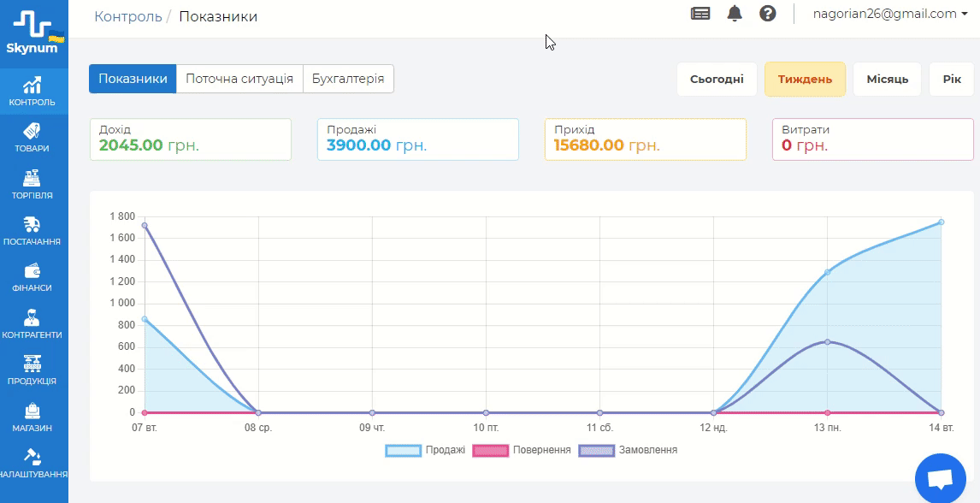Viewport: 980px width, 503px height.
Task: Open Контрагенти in the sidebar
Action: coord(32,324)
